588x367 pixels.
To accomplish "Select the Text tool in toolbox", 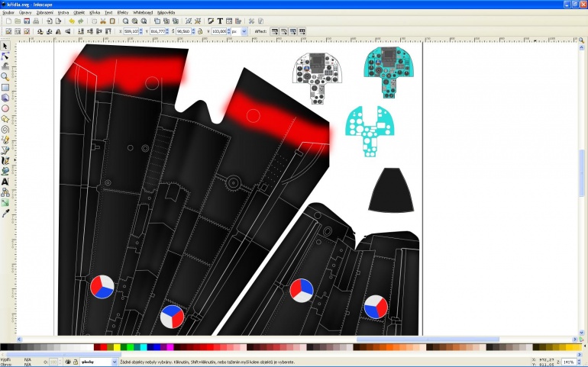I will click(5, 182).
